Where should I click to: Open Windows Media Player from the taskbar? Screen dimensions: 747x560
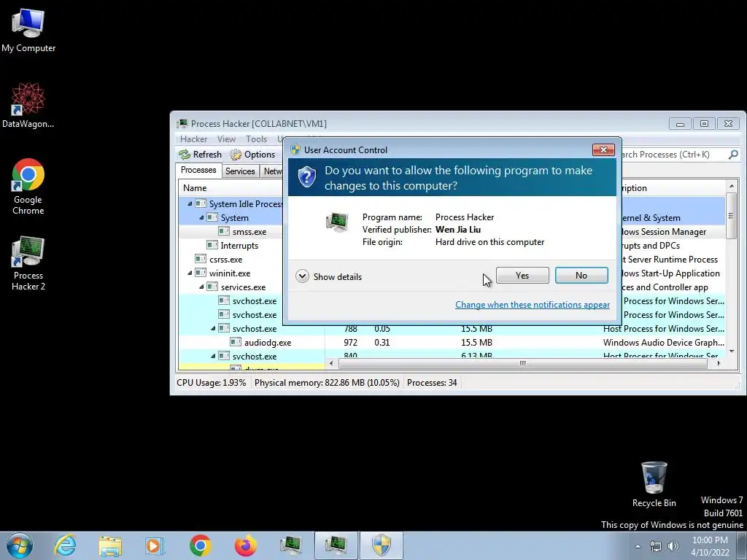(x=155, y=545)
